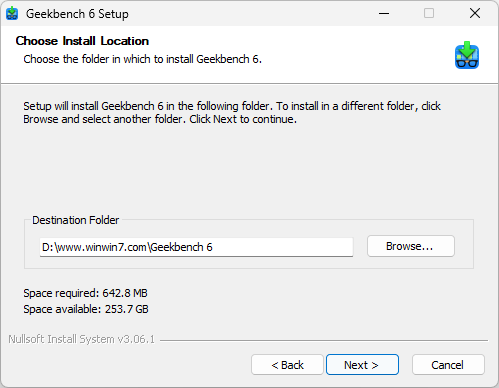Place cursor after 'Geekbench 6' in path
The height and width of the screenshot is (388, 499).
coord(213,247)
